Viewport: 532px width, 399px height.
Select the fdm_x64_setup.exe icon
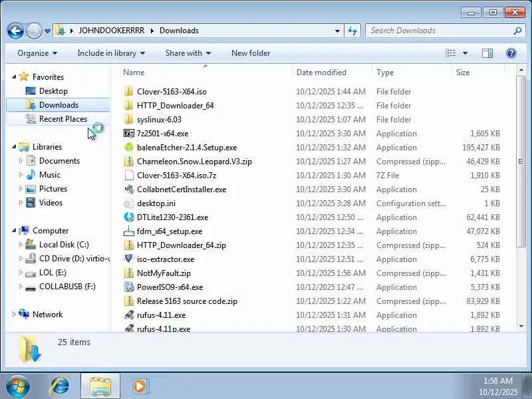(128, 231)
